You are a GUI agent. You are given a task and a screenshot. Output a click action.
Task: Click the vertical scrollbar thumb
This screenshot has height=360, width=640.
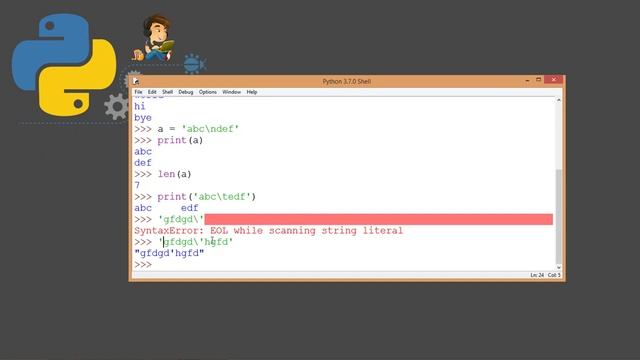[x=559, y=217]
